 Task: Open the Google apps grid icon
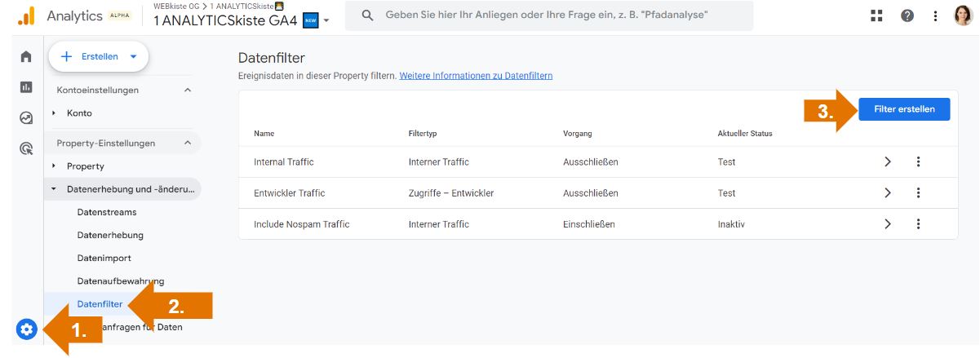877,16
